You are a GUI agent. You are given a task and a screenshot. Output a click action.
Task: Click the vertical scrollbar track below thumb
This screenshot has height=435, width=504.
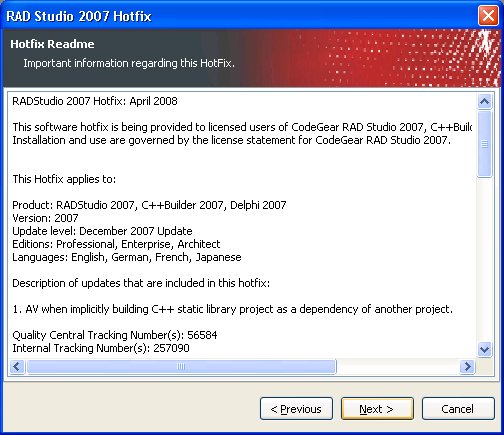pos(484,260)
